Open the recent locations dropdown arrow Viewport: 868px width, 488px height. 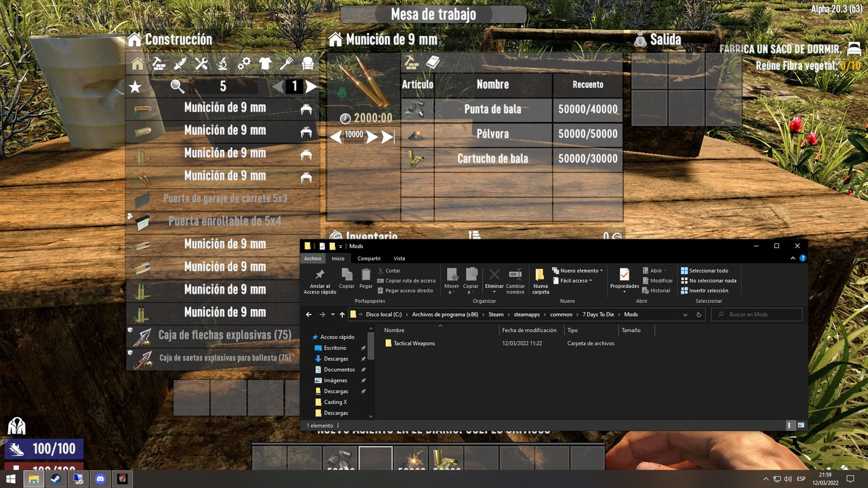332,314
